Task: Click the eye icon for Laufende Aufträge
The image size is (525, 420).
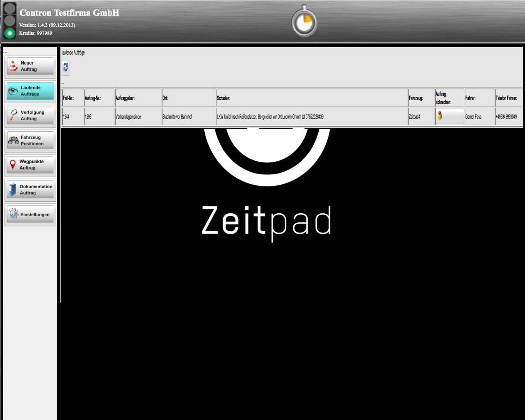Action: [x=13, y=91]
